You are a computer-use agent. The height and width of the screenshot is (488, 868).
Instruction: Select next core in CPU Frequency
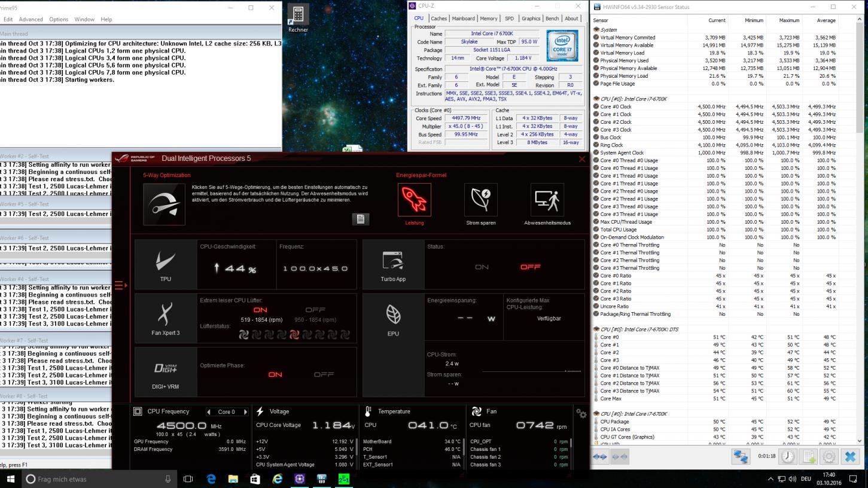pyautogui.click(x=245, y=412)
